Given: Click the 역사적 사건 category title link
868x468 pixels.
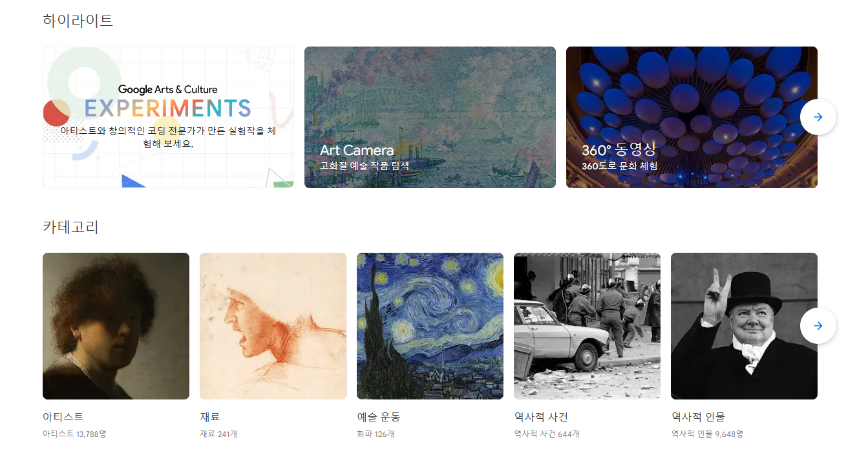Looking at the screenshot, I should coord(541,417).
